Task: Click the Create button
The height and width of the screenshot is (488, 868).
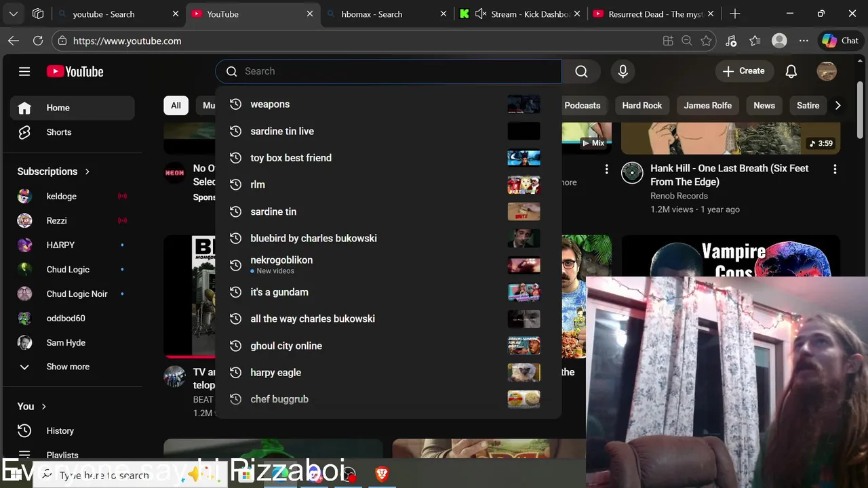Action: (x=744, y=71)
